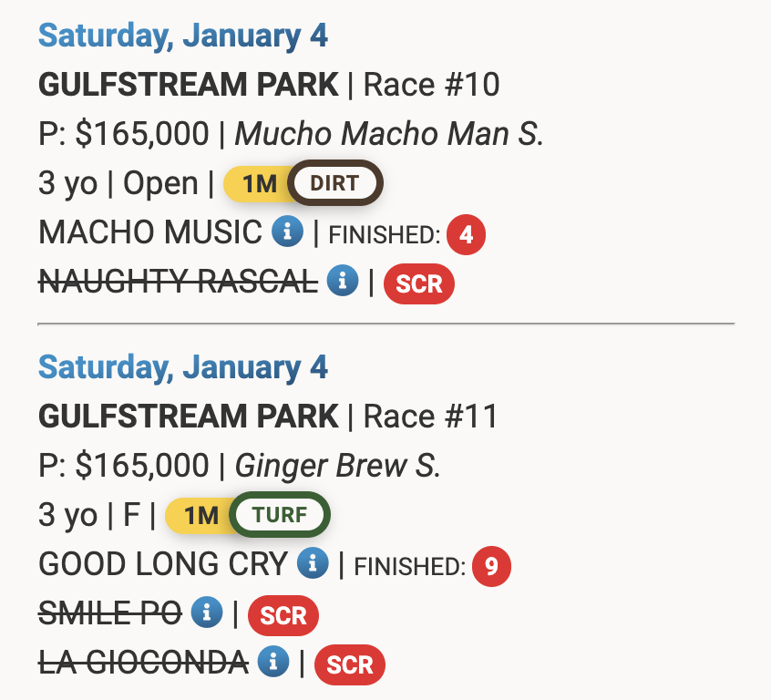Open info icon beside NAUGHTY RASCAL
Viewport: 771px width, 700px height.
343,282
